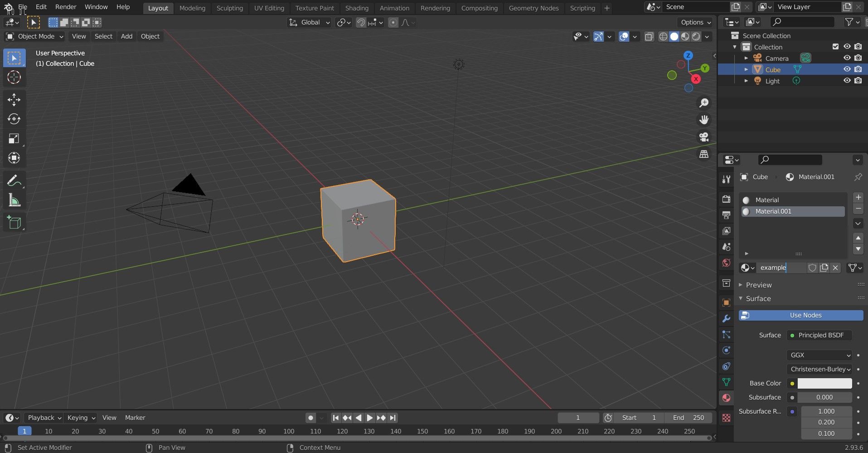Toggle camera view in viewport
Viewport: 868px width, 453px height.
point(703,137)
